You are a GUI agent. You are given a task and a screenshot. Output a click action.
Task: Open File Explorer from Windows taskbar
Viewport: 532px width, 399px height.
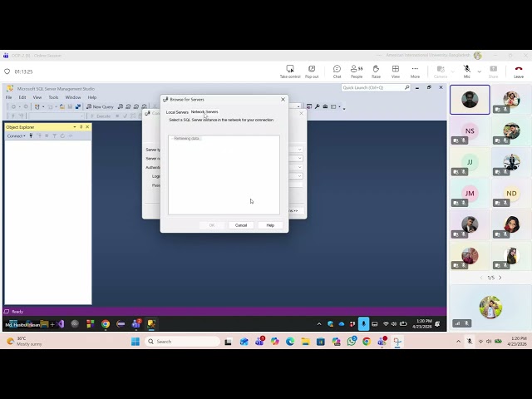click(305, 342)
